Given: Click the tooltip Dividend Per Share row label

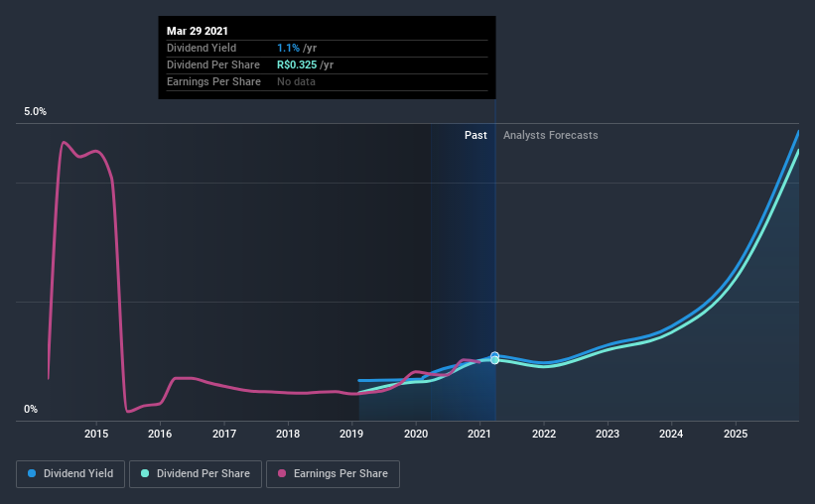Looking at the screenshot, I should 213,64.
